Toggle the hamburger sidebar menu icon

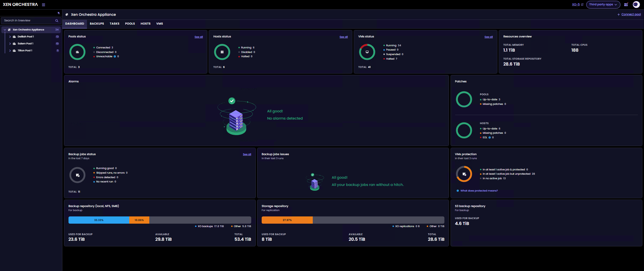[x=43, y=5]
